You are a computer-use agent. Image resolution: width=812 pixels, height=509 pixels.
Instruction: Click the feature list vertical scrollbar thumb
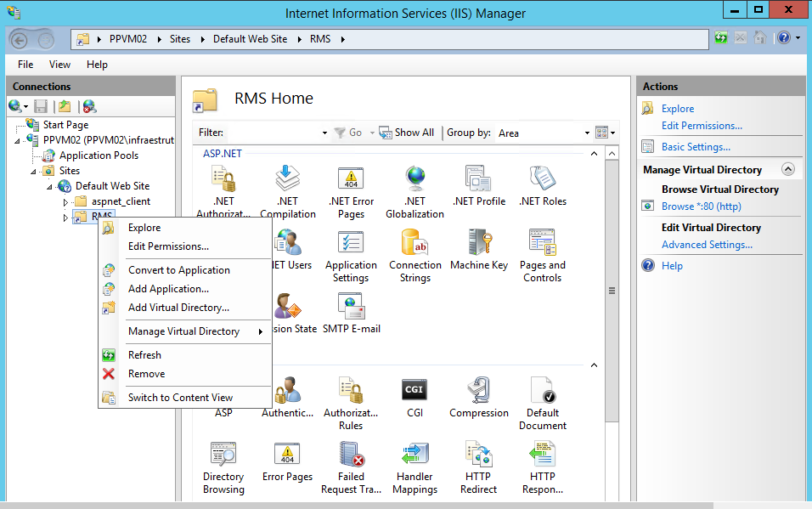click(x=612, y=291)
